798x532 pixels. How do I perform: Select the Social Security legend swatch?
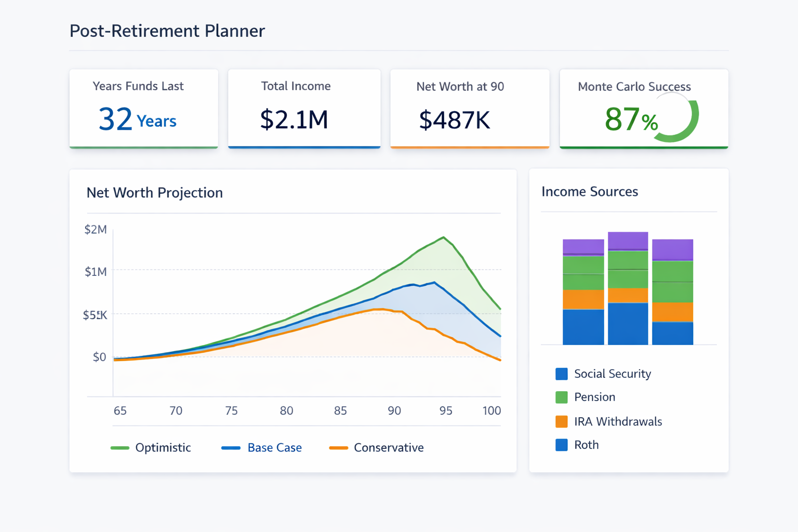point(561,374)
